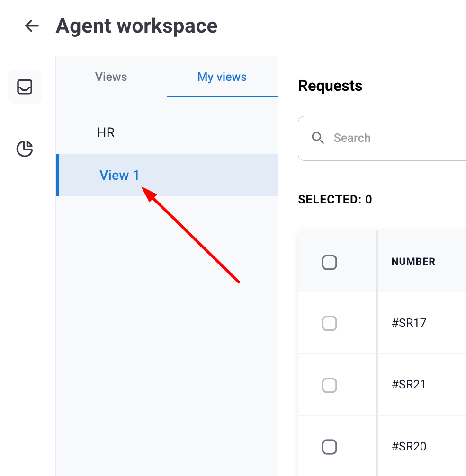Switch to the Views tab

coord(111,77)
